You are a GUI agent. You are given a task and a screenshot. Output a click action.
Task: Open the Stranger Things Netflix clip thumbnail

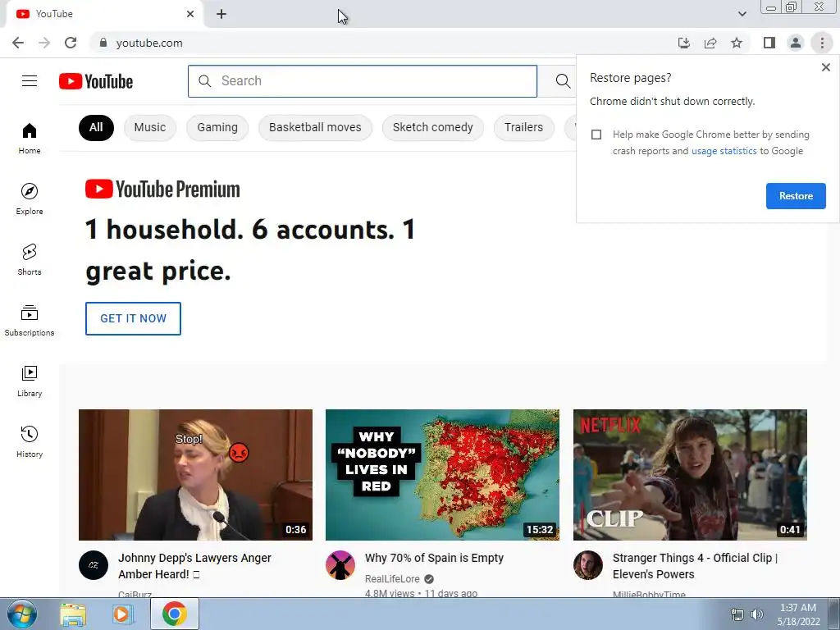(690, 475)
